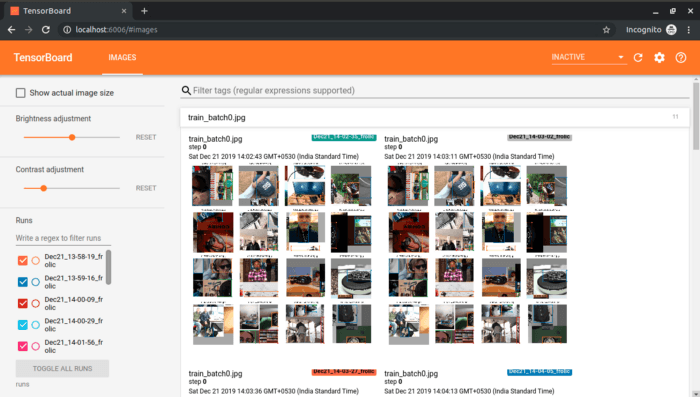Open the Chrome three-dot menu
This screenshot has width=700, height=397.
(x=689, y=30)
